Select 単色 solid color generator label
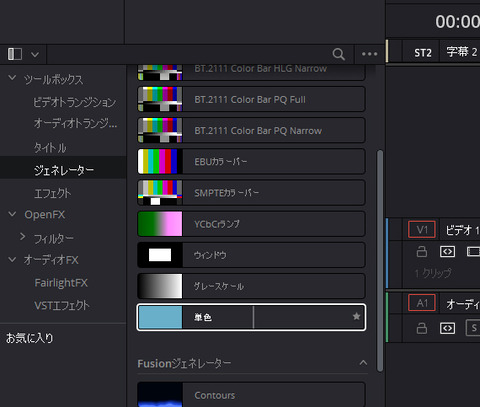This screenshot has height=407, width=480. [x=203, y=317]
